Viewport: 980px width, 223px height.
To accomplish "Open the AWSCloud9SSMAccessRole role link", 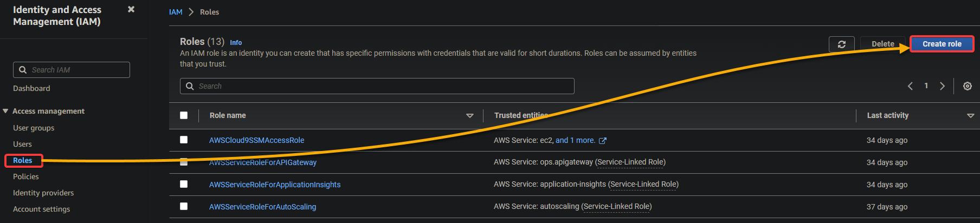I will pyautogui.click(x=256, y=140).
